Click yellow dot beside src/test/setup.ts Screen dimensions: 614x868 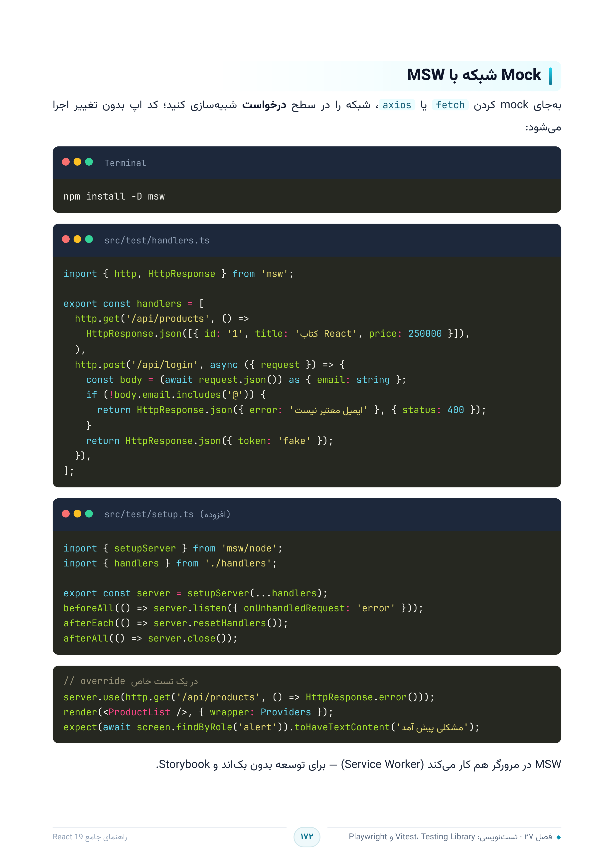coord(78,514)
